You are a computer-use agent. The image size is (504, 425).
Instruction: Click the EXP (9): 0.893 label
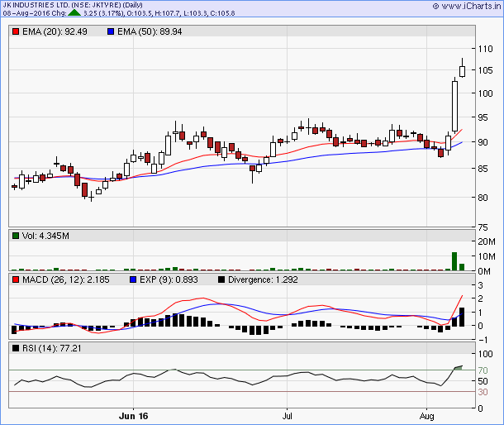click(x=169, y=279)
